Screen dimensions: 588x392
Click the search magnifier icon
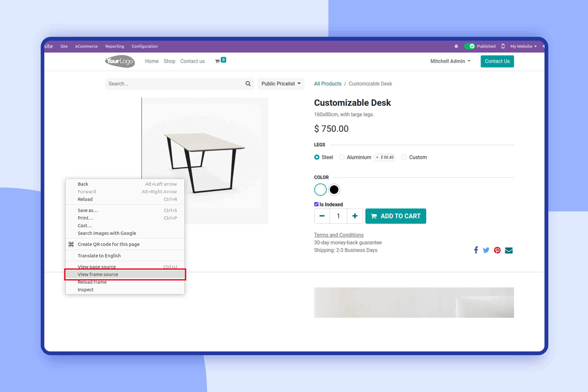tap(248, 84)
